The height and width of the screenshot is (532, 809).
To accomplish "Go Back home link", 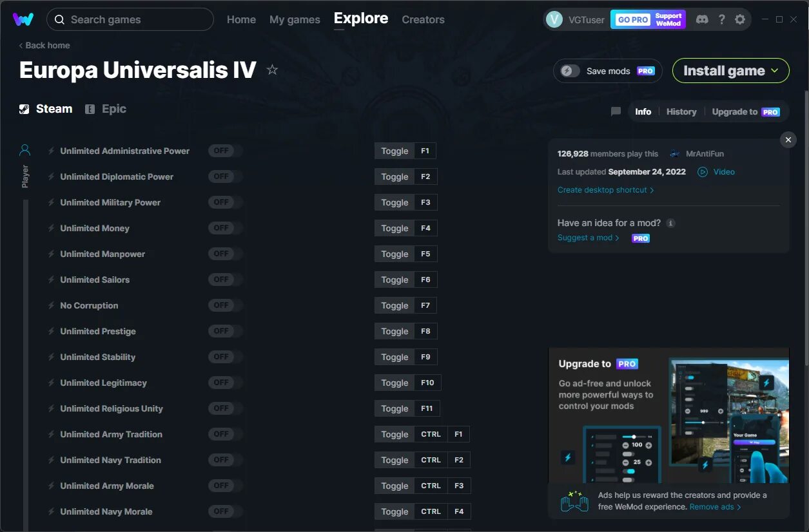I will click(44, 45).
